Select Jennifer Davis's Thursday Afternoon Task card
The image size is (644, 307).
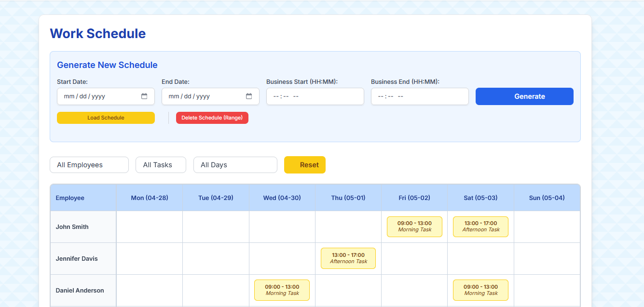348,258
